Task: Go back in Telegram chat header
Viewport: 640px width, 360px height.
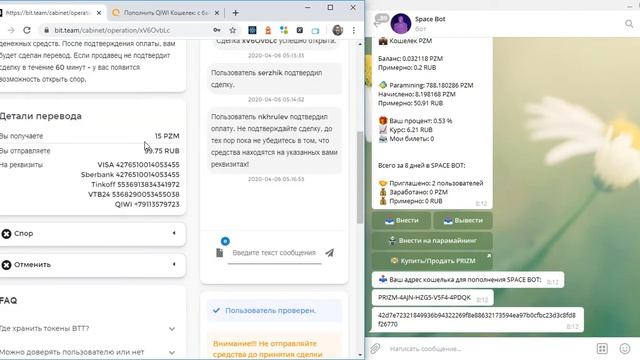Action: [380, 20]
